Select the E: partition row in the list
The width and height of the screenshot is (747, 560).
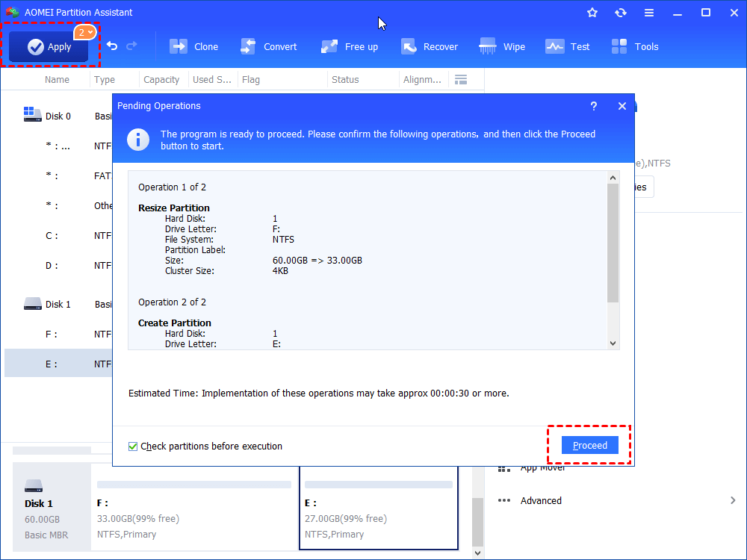(x=58, y=364)
